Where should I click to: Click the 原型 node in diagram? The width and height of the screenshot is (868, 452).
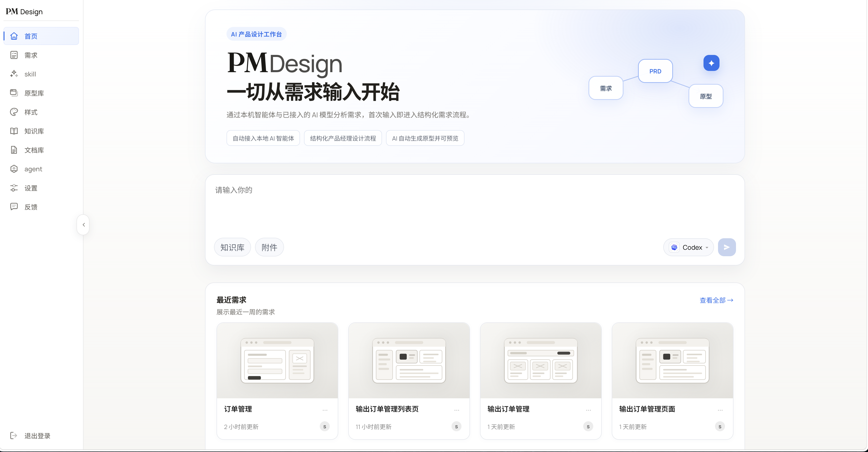706,96
